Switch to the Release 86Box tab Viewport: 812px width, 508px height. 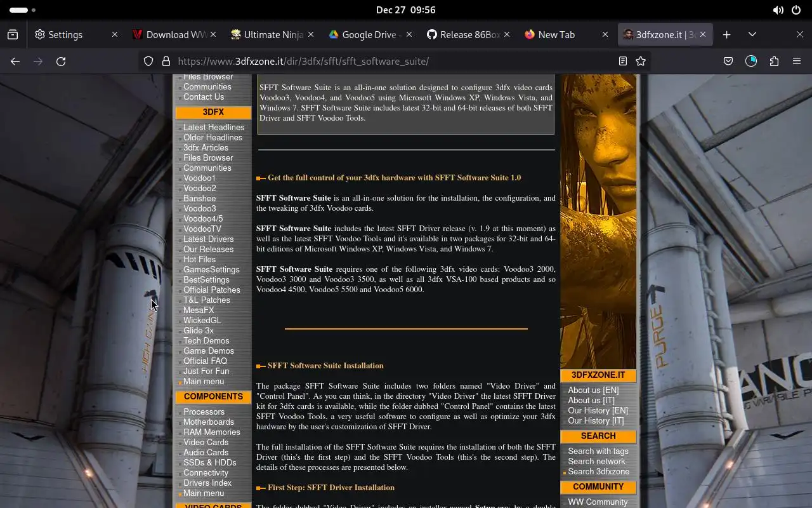click(469, 35)
